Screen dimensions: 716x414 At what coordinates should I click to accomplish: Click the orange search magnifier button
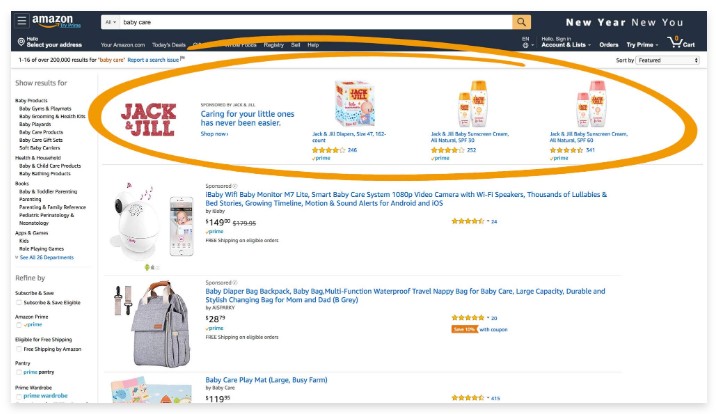click(521, 22)
